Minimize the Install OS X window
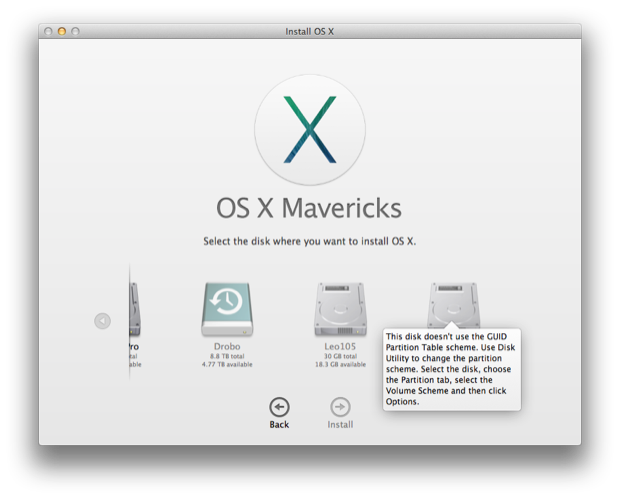Viewport: 620px width, 499px height. (62, 31)
